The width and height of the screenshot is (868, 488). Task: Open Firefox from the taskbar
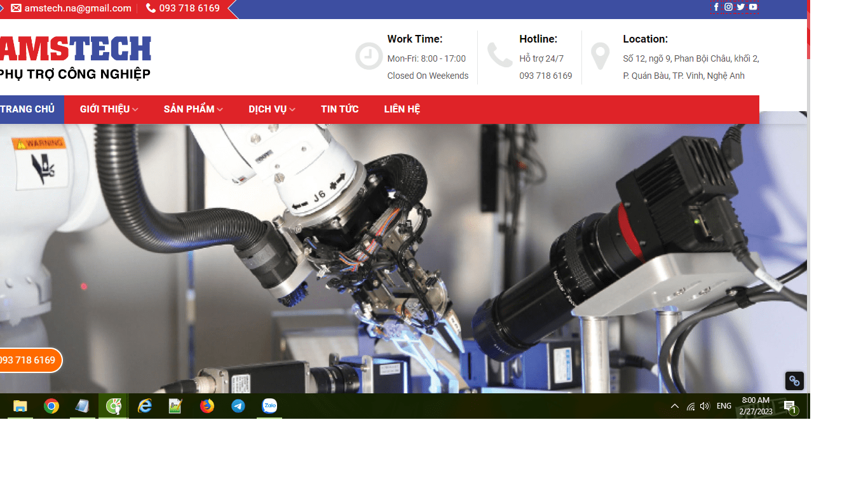pos(207,406)
